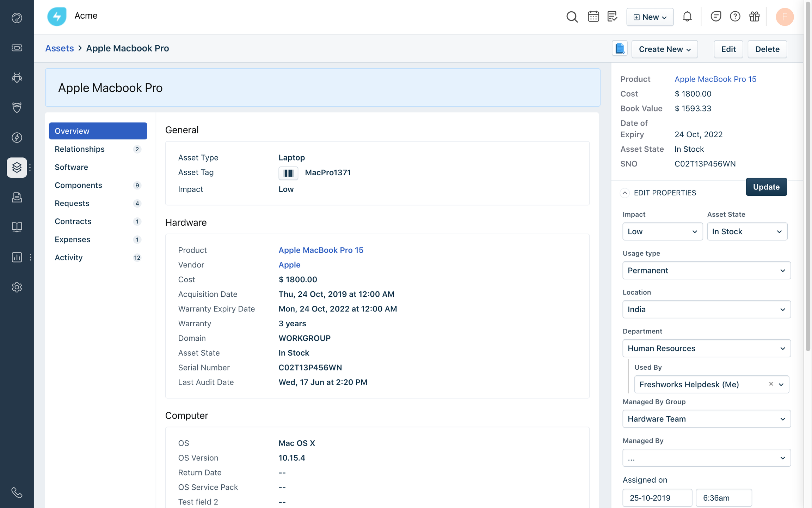Open the chat message icon in the top bar
This screenshot has width=812, height=508.
click(x=715, y=16)
